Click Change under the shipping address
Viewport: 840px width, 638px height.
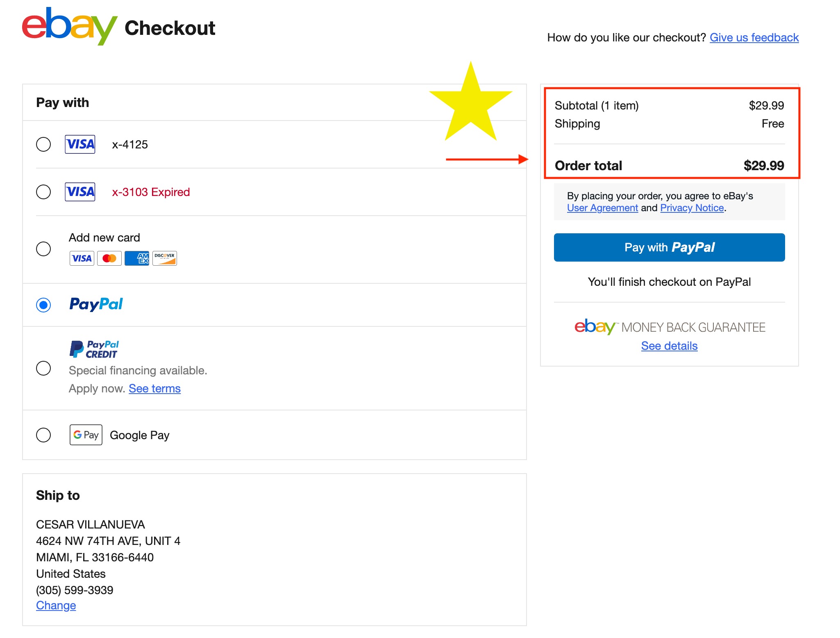click(x=56, y=605)
